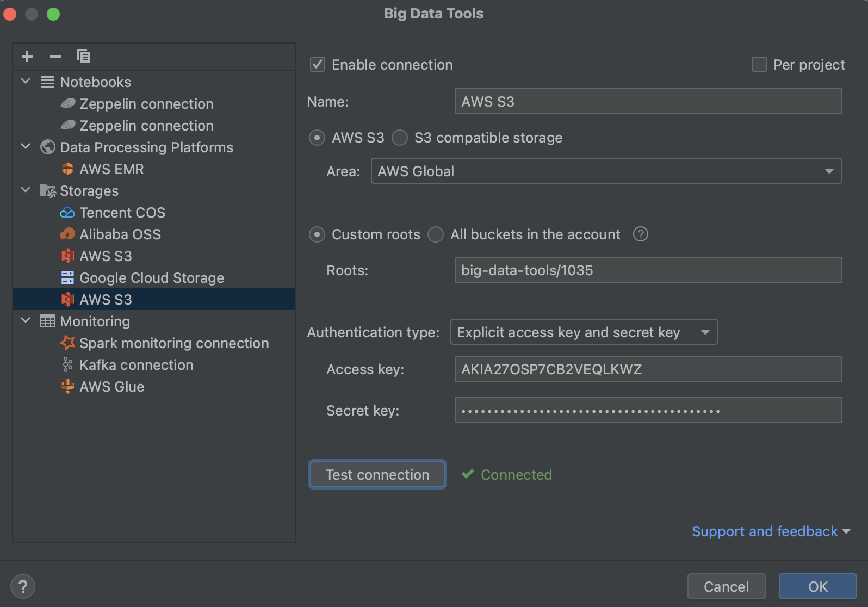
Task: Click the Data Processing Platforms globe icon
Action: (48, 147)
